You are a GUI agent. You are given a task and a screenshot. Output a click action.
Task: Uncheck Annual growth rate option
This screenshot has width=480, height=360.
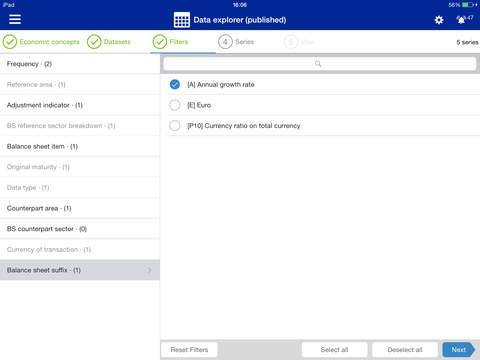(175, 85)
